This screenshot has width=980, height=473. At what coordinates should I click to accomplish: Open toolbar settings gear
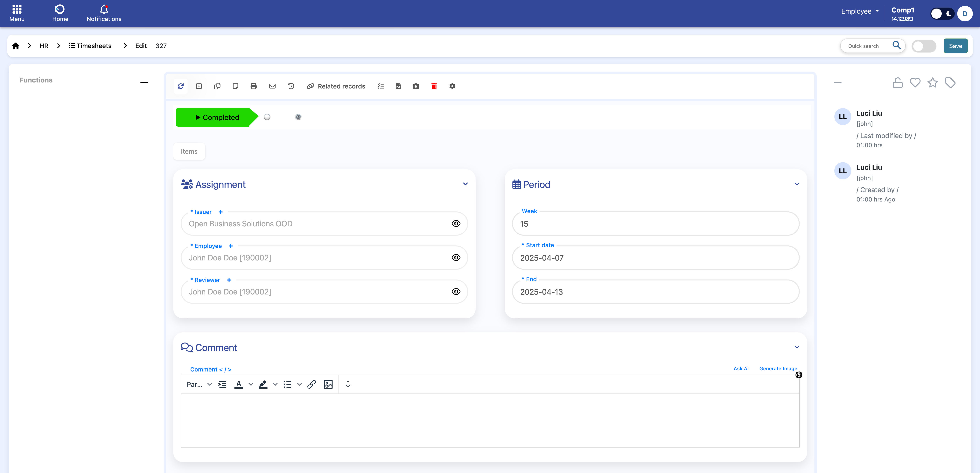coord(452,86)
